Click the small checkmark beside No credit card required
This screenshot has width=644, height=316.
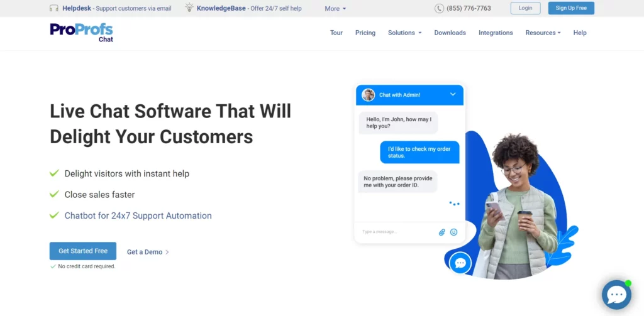(x=53, y=266)
